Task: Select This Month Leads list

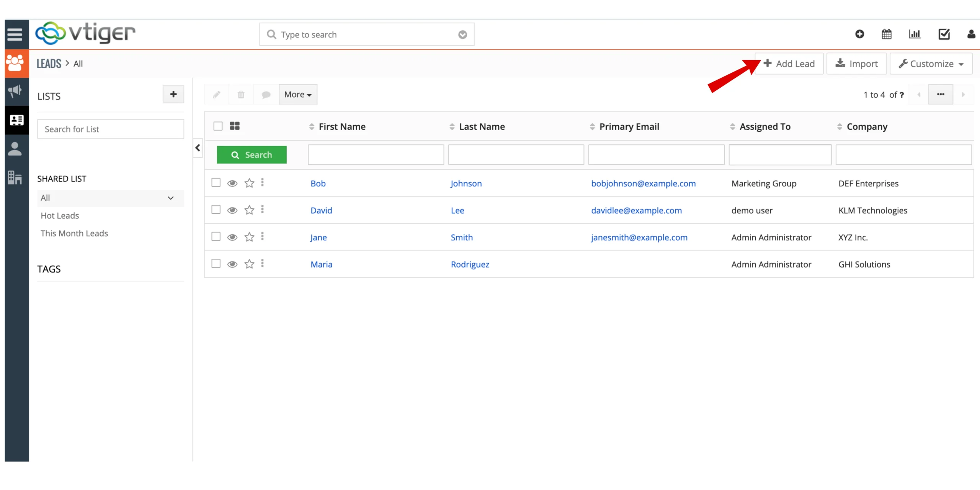Action: (74, 233)
